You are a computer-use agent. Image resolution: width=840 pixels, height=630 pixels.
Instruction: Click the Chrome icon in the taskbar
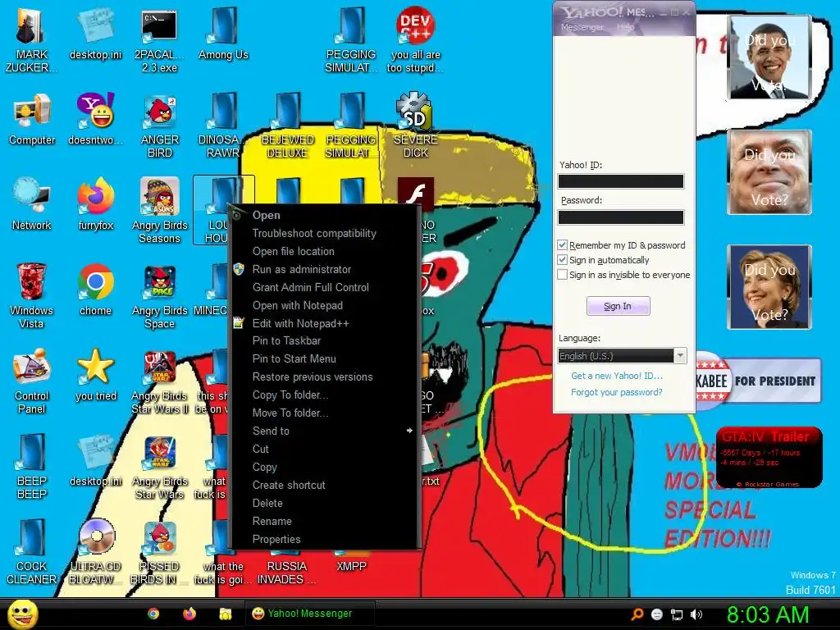point(153,614)
